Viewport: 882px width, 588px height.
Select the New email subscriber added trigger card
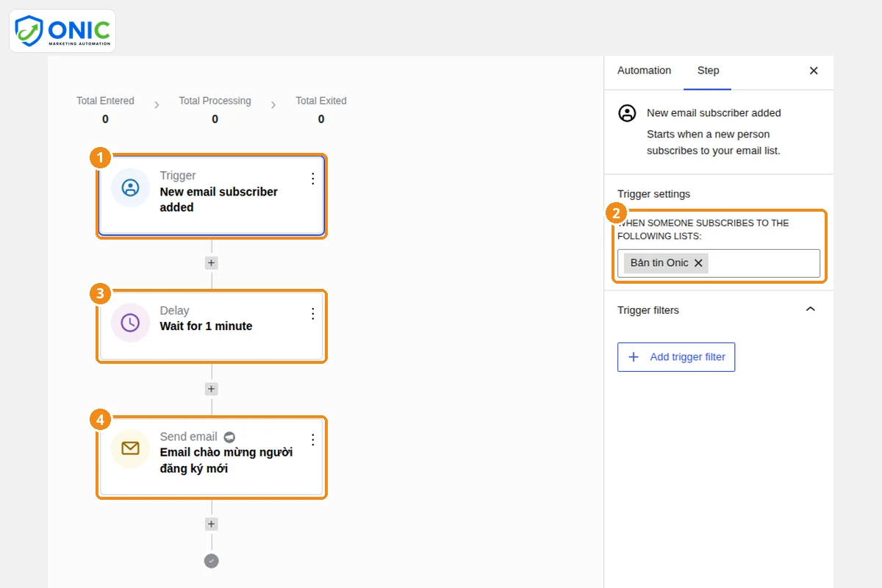click(x=212, y=196)
